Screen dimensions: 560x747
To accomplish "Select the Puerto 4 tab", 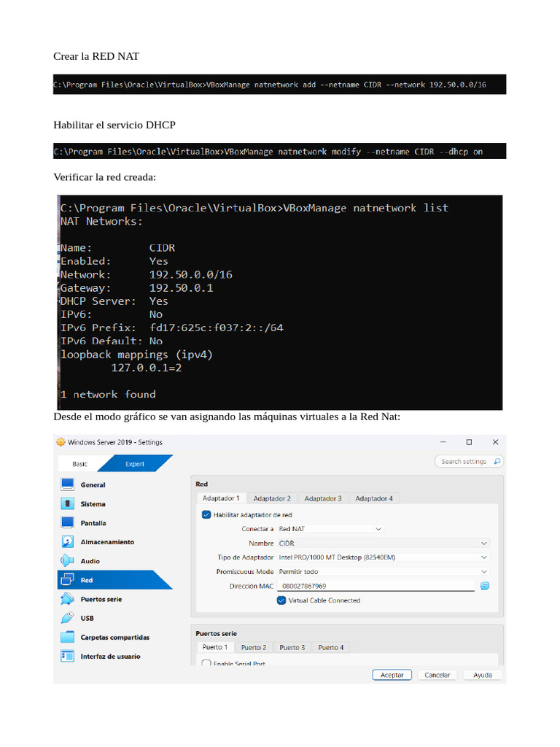I will pos(330,647).
